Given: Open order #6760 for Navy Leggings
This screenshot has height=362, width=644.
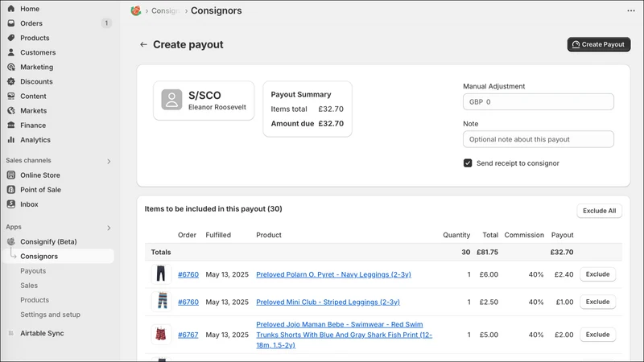Looking at the screenshot, I should 188,274.
